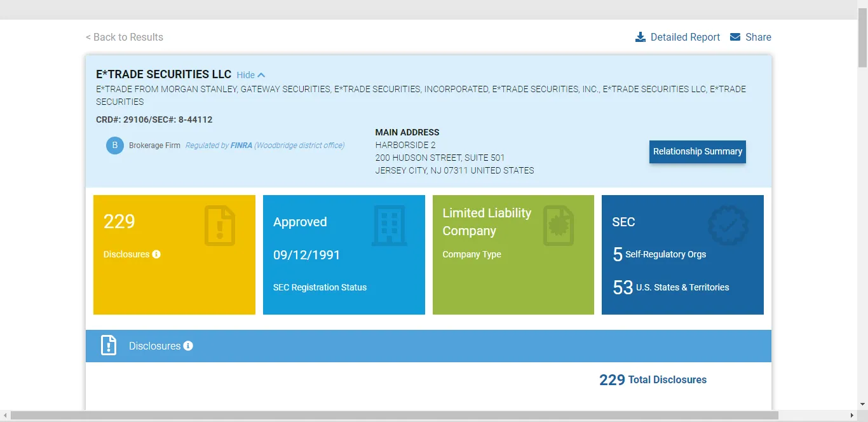Click the vertical scrollbar thumb

coord(862,38)
